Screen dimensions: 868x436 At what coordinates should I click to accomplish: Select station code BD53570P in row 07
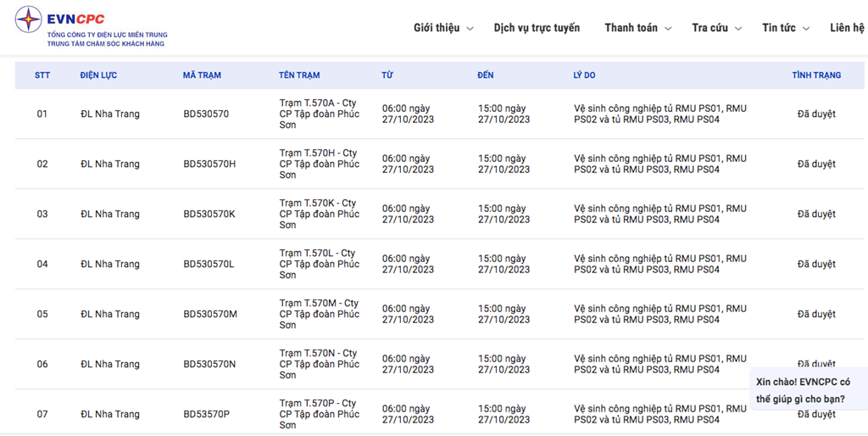[209, 415]
